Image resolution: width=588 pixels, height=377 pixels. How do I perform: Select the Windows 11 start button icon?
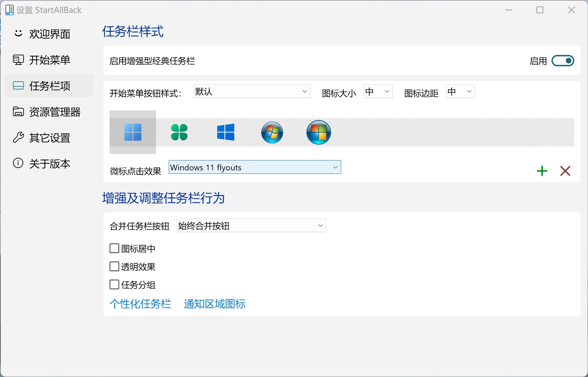[133, 132]
